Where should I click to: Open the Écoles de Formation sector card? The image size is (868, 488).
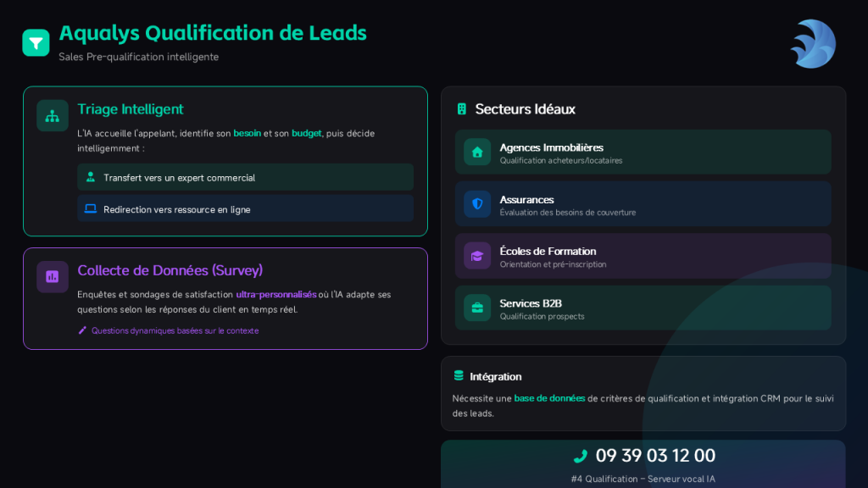click(643, 256)
